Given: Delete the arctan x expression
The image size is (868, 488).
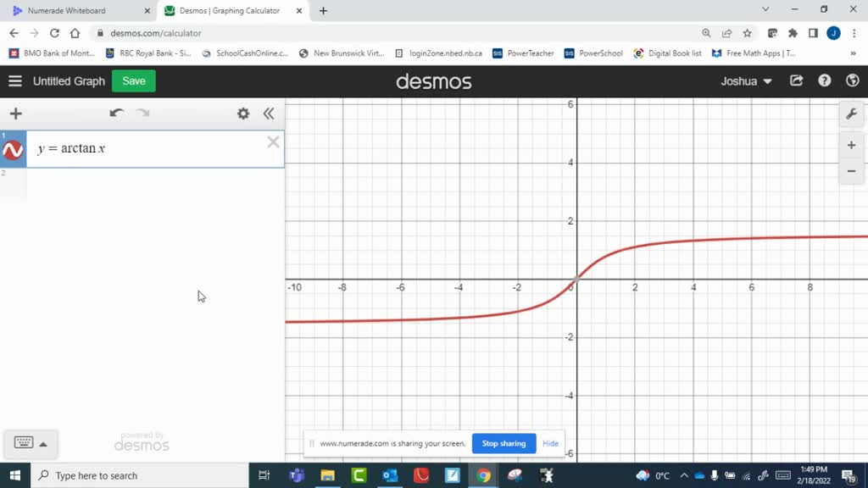Looking at the screenshot, I should [273, 142].
